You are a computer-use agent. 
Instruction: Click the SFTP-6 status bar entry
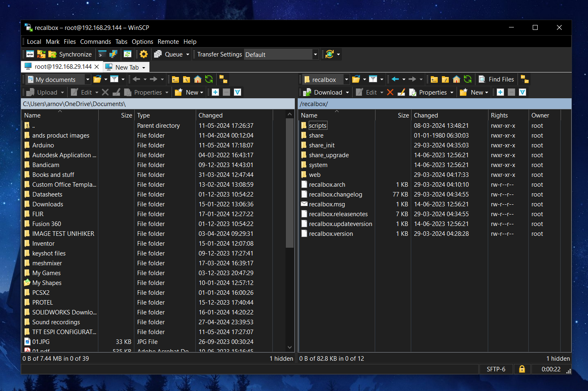click(496, 369)
